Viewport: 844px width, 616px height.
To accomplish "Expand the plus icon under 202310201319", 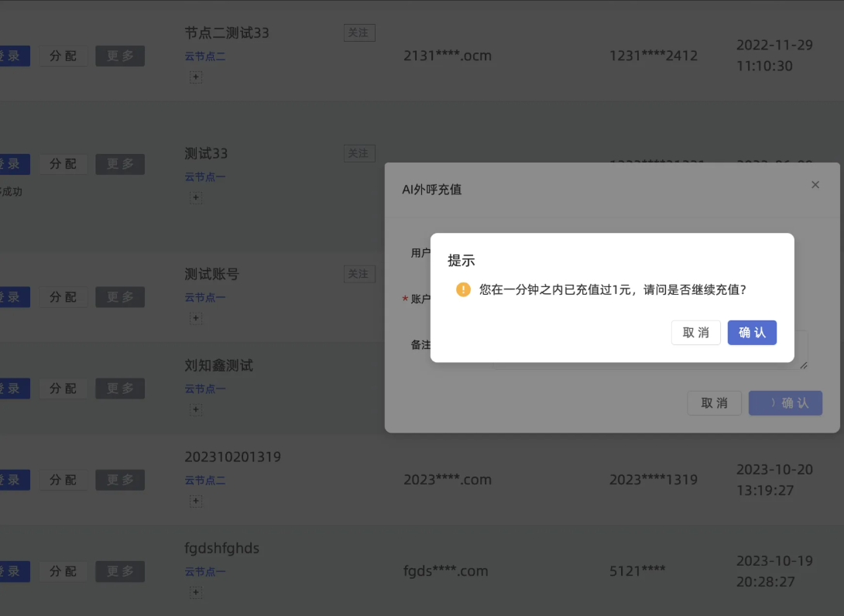I will click(196, 501).
